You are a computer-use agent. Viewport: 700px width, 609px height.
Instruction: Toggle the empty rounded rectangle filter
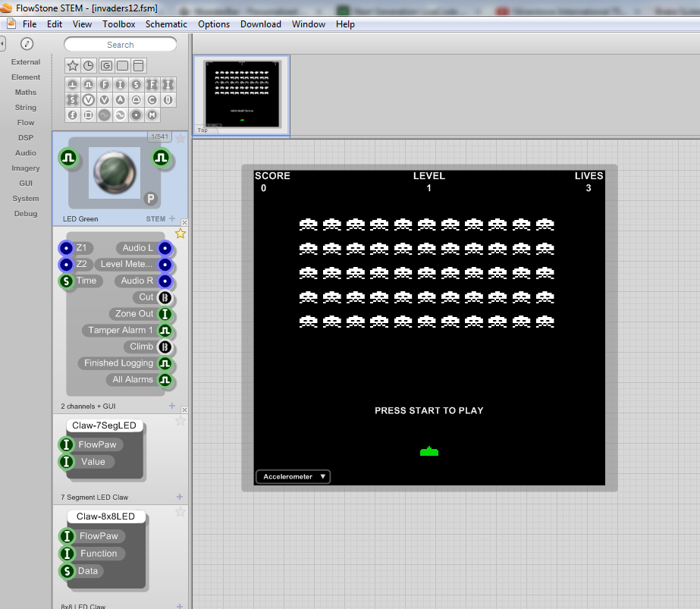[122, 66]
